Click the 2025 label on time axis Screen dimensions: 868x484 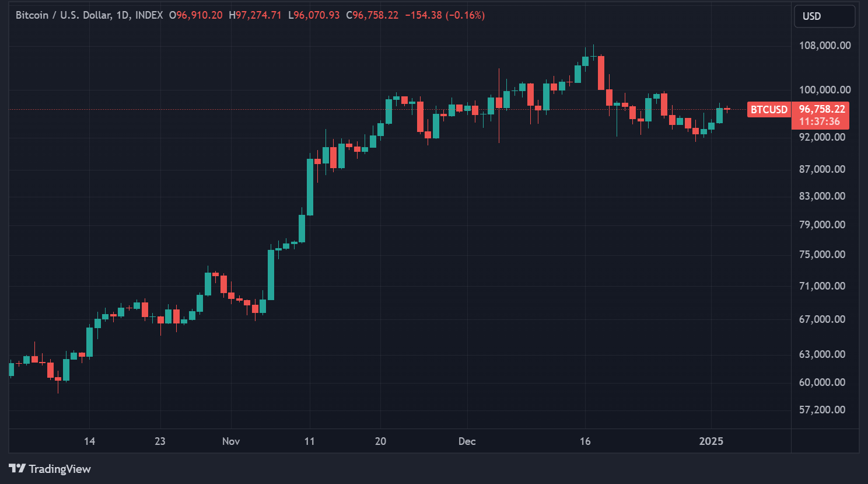click(711, 441)
